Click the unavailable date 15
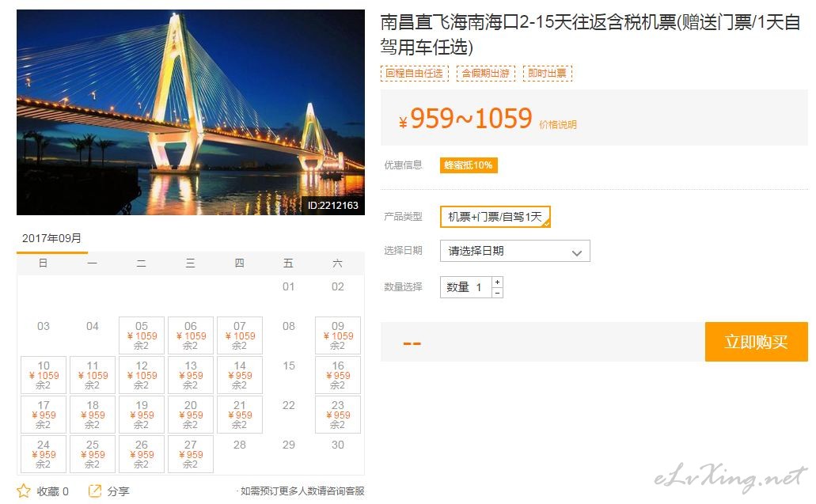 pos(289,366)
